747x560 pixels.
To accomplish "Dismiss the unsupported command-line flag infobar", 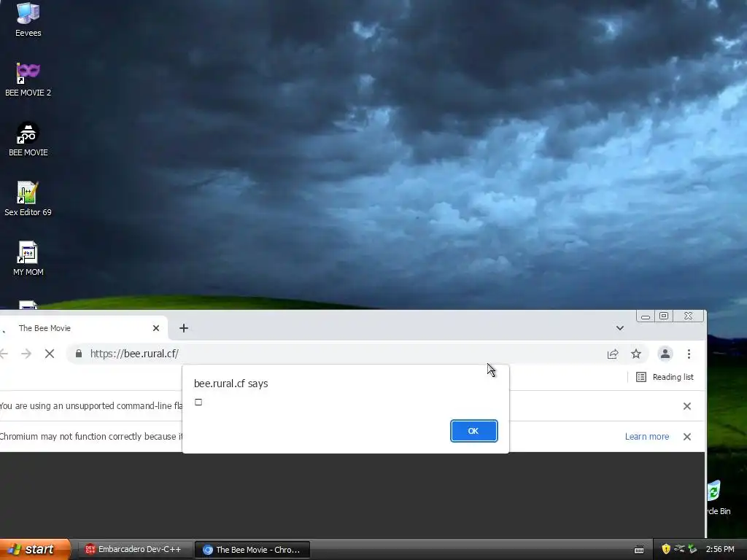I will (687, 406).
